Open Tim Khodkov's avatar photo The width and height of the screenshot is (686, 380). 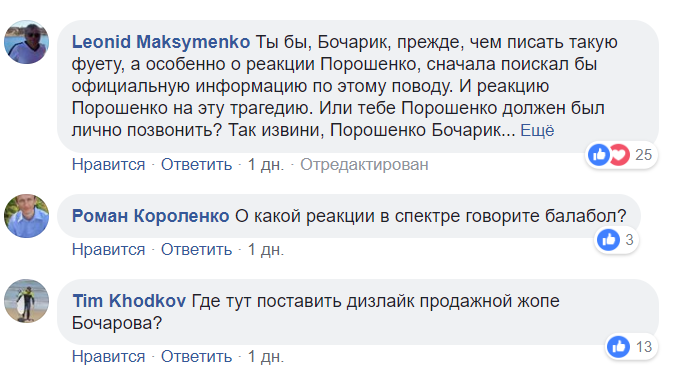pyautogui.click(x=26, y=301)
